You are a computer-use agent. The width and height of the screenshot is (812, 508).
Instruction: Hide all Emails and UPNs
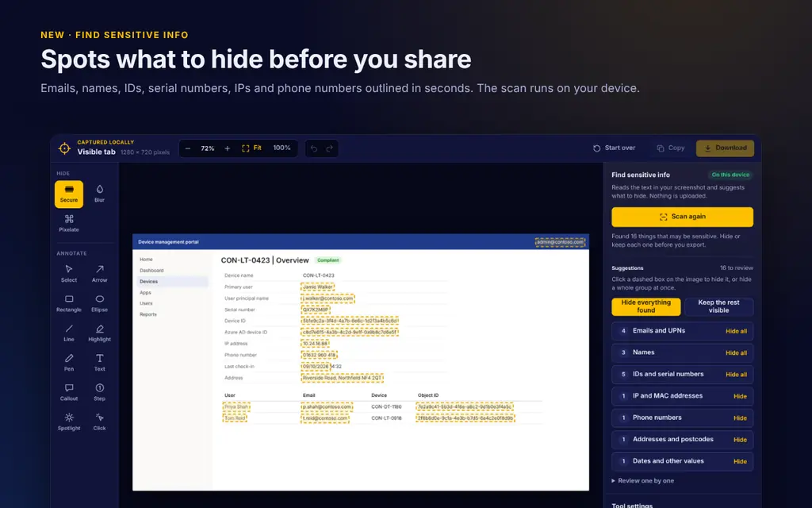pos(736,331)
